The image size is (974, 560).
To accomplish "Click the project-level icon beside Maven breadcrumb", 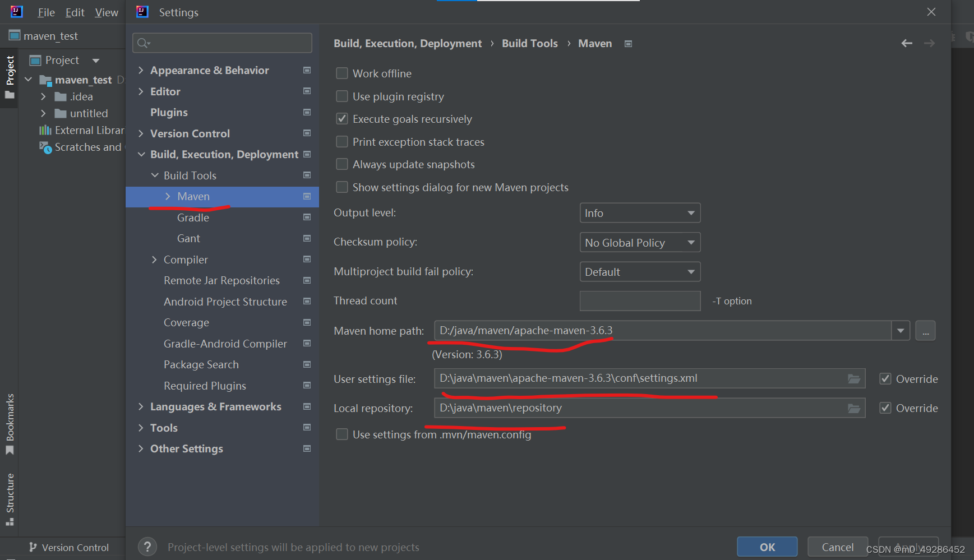I will tap(629, 44).
